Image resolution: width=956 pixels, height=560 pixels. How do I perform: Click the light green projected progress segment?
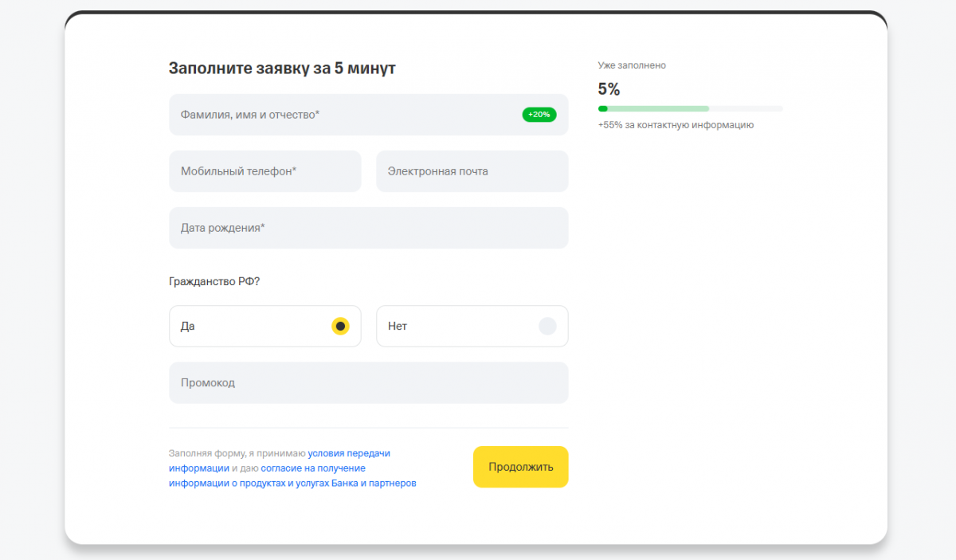[658, 108]
